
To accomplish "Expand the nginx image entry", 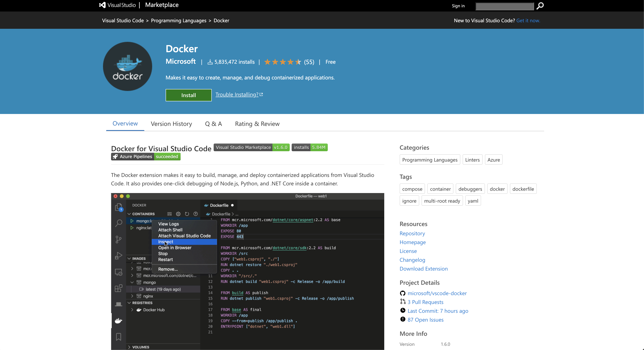I will click(132, 296).
